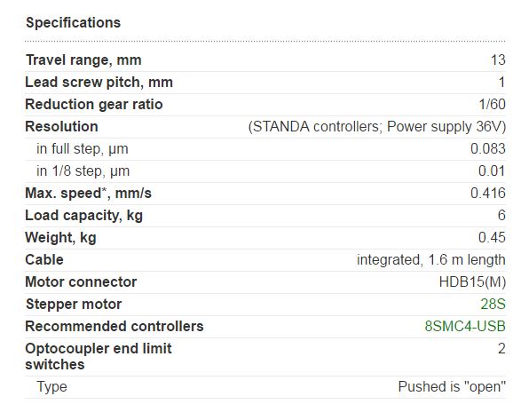Select the Weight value 0.45
The height and width of the screenshot is (420, 521).
pos(492,238)
